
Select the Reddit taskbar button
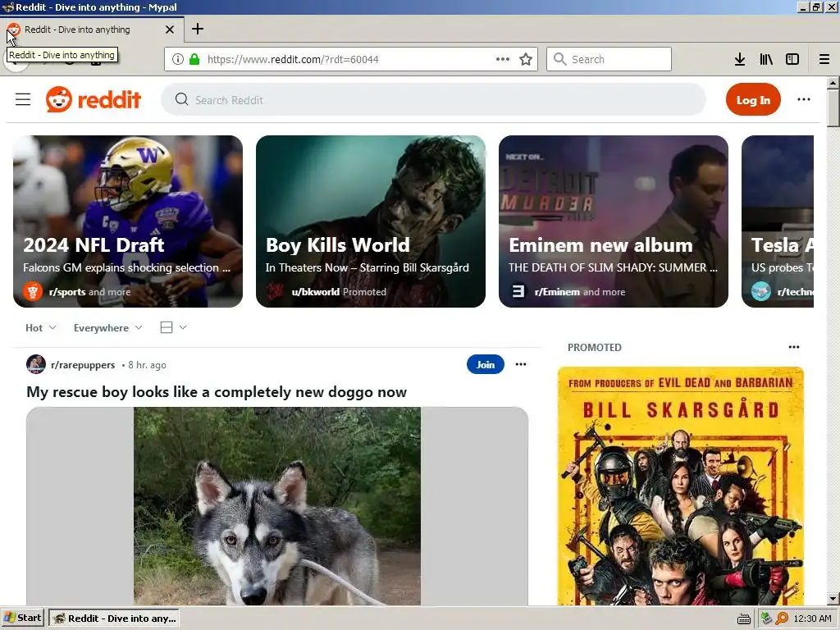coord(114,619)
